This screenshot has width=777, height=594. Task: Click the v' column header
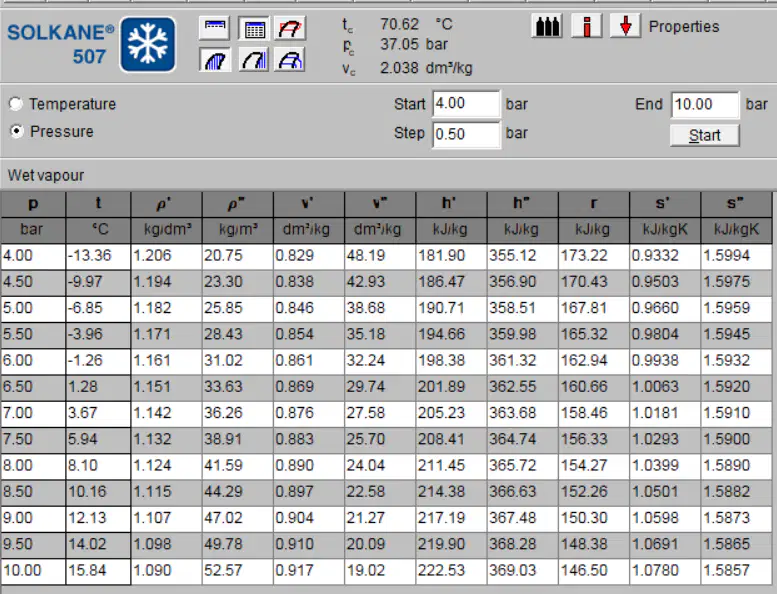tap(308, 204)
